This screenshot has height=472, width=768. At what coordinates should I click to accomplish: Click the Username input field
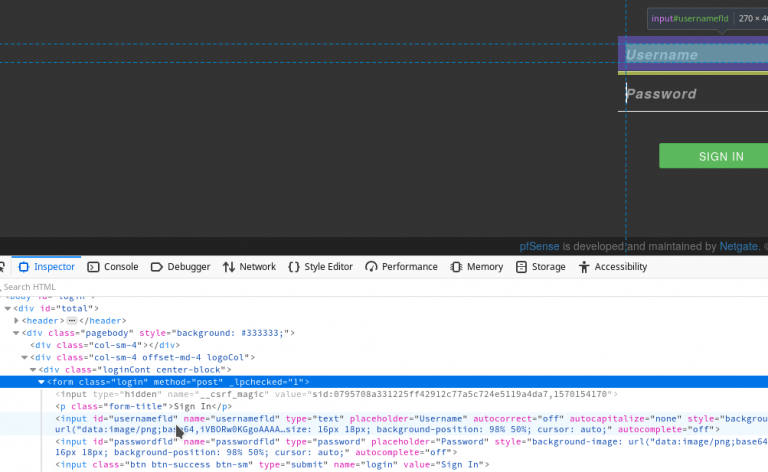click(x=693, y=55)
